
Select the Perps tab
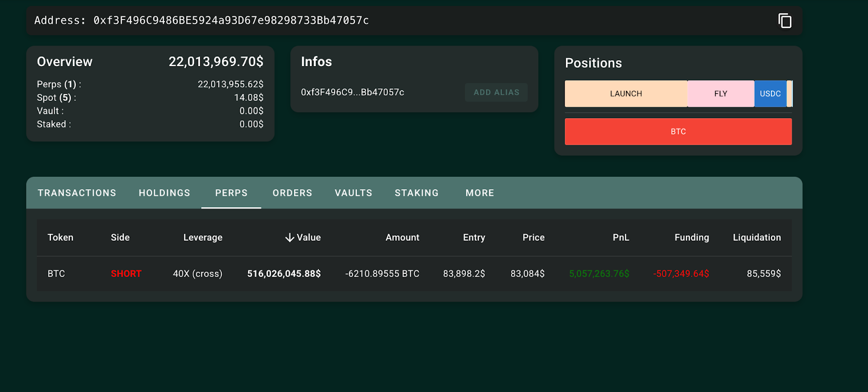pyautogui.click(x=231, y=193)
